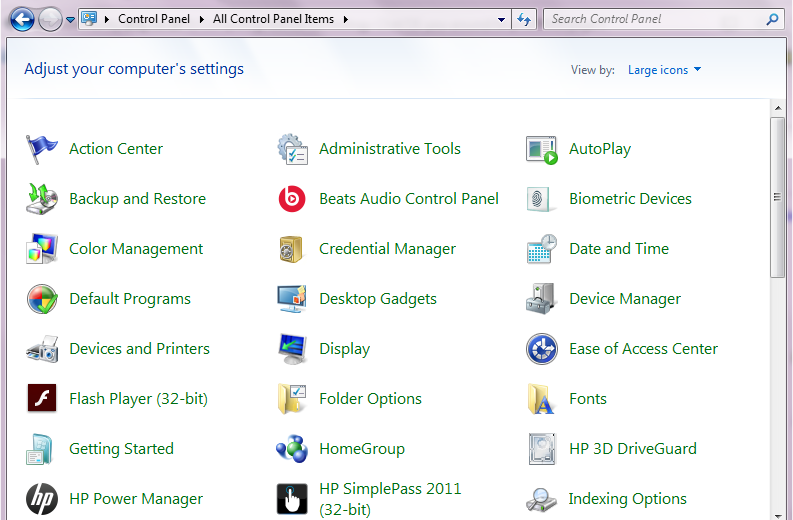Viewport: 793px width, 520px height.
Task: Expand the address bar history dropdown arrow
Action: point(501,19)
